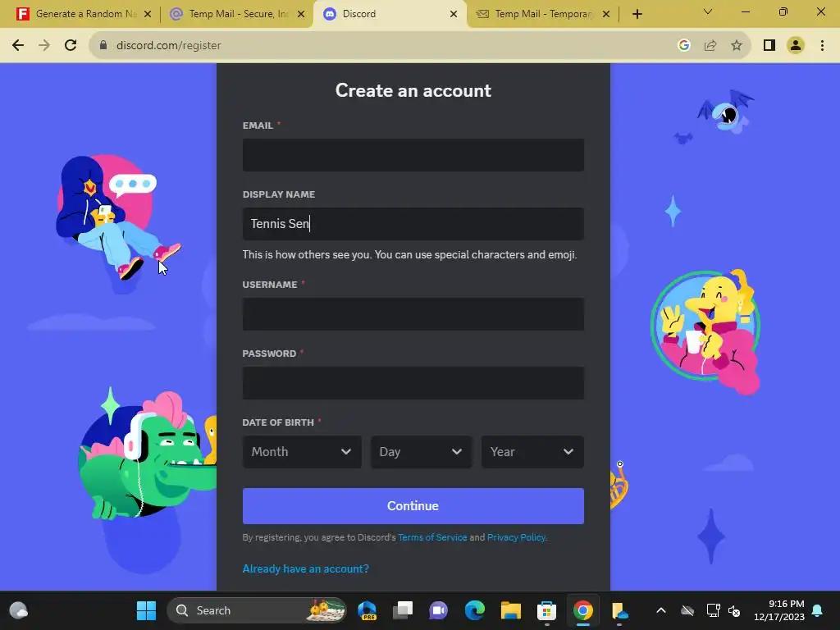840x630 pixels.
Task: Open the Privacy Policy link
Action: tap(517, 537)
